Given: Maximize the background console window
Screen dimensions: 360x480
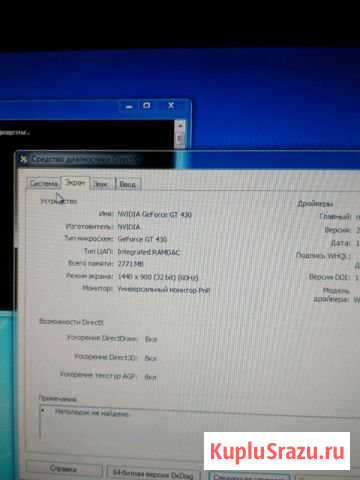Looking at the screenshot, I should click(147, 106).
